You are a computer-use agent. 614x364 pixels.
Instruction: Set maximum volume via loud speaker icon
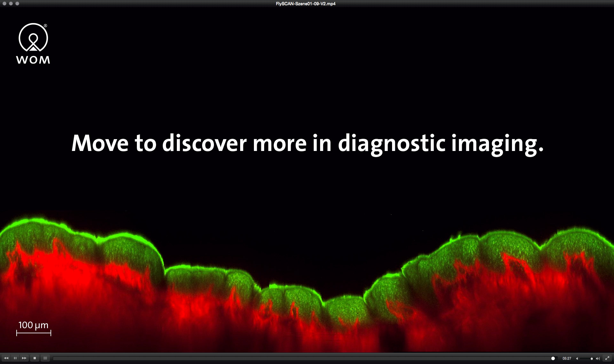click(598, 359)
